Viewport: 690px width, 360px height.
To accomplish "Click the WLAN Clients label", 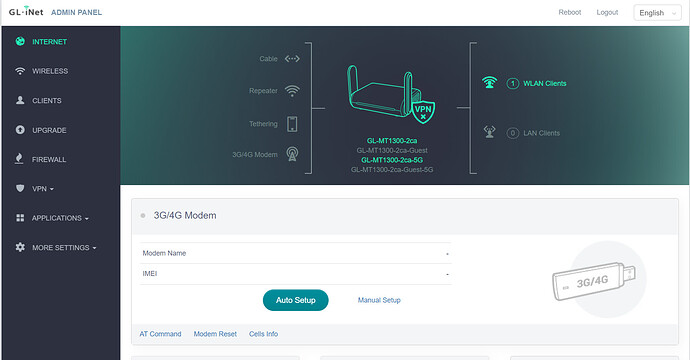I will [545, 83].
